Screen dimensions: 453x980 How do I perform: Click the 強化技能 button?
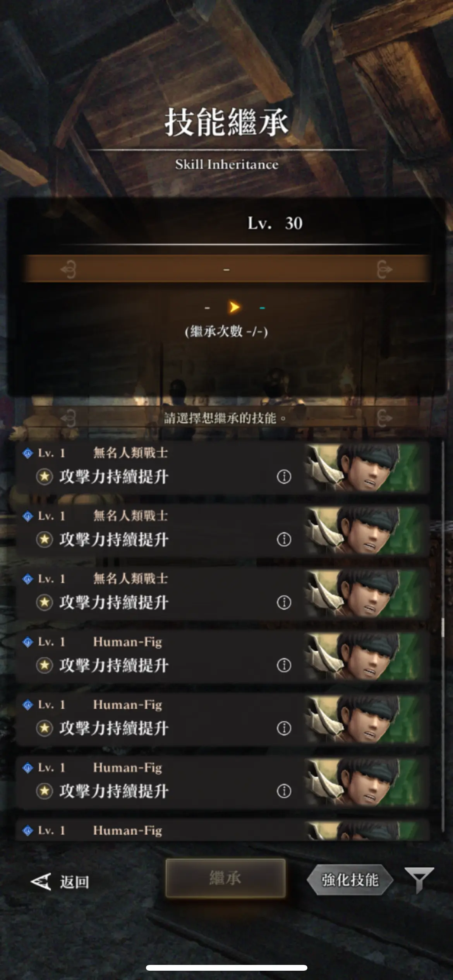[x=350, y=880]
